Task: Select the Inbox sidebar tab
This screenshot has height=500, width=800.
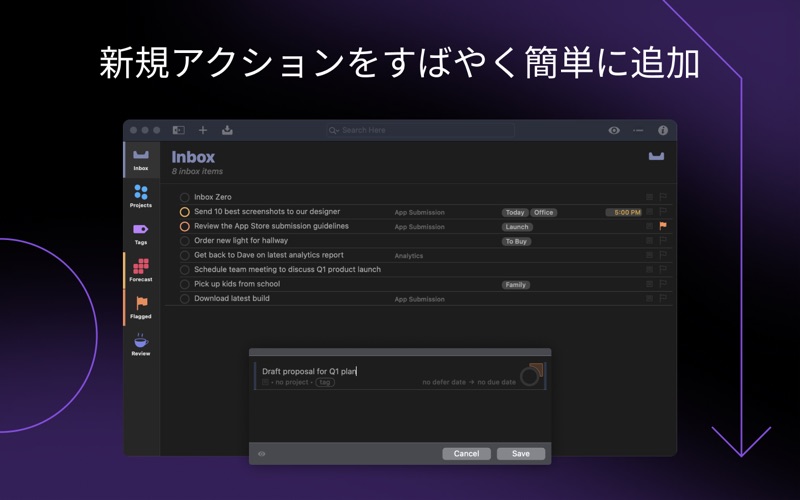Action: point(141,160)
